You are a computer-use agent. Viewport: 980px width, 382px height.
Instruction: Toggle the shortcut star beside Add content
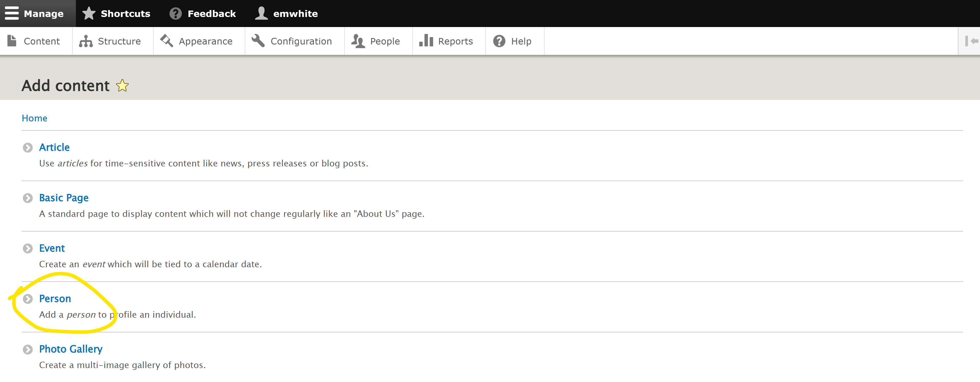pyautogui.click(x=122, y=85)
